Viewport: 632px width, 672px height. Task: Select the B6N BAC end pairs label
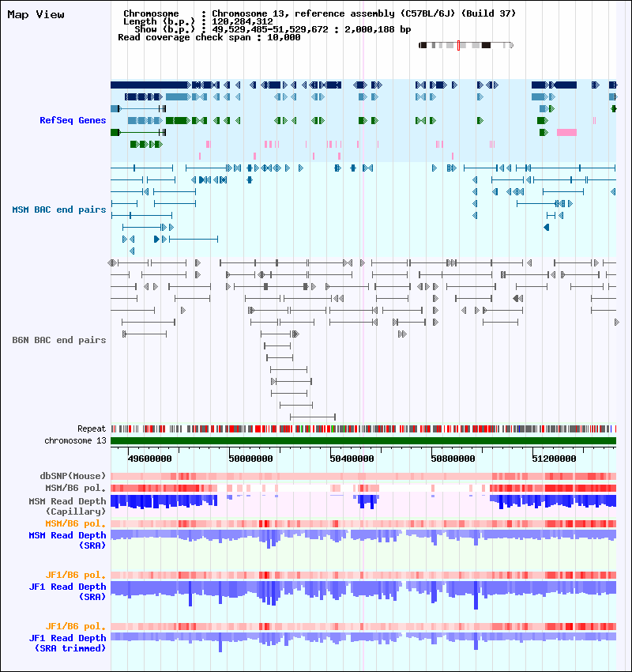[x=59, y=340]
